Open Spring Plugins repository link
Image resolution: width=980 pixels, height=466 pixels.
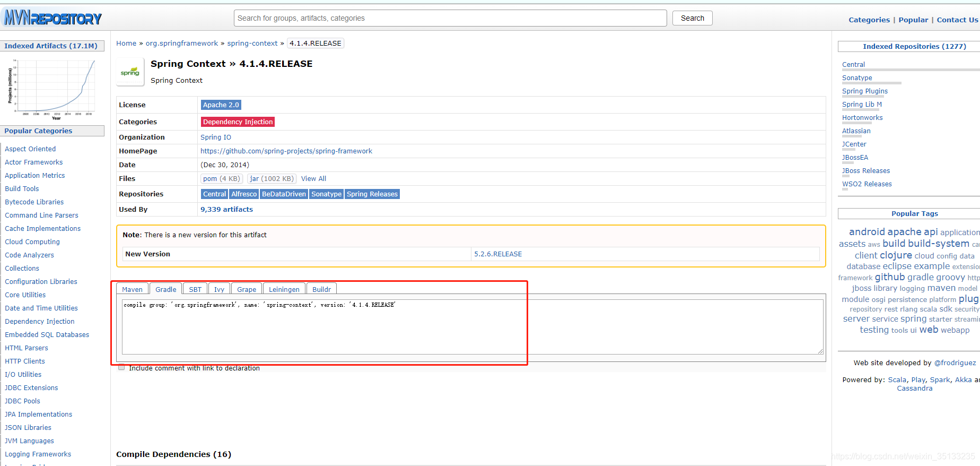(865, 91)
